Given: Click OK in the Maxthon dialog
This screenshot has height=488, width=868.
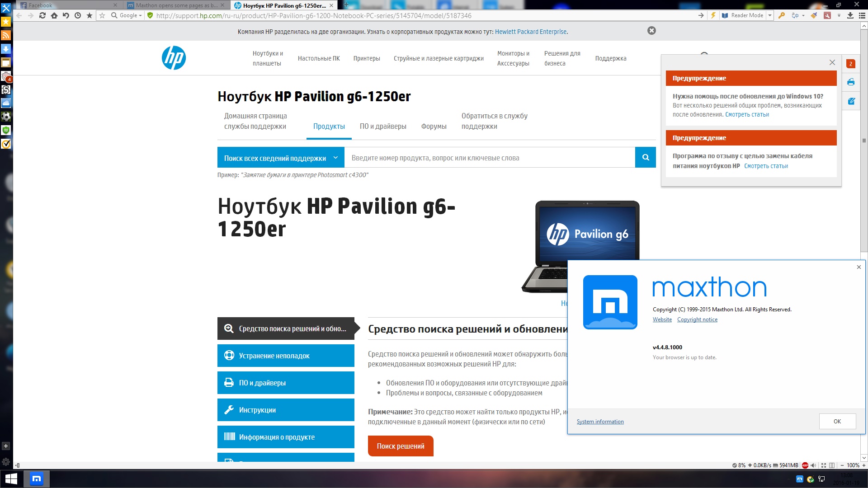Looking at the screenshot, I should 837,421.
